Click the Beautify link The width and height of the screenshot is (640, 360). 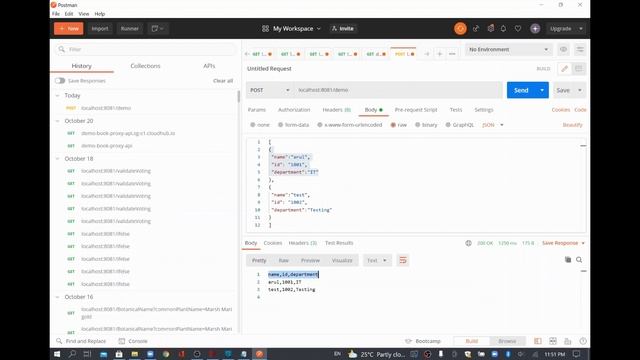(x=572, y=125)
